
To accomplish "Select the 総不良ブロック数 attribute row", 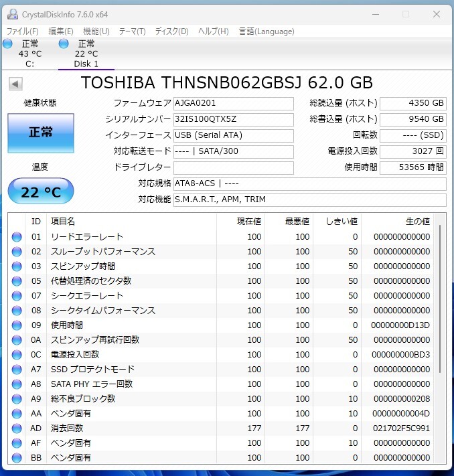I will (x=221, y=398).
